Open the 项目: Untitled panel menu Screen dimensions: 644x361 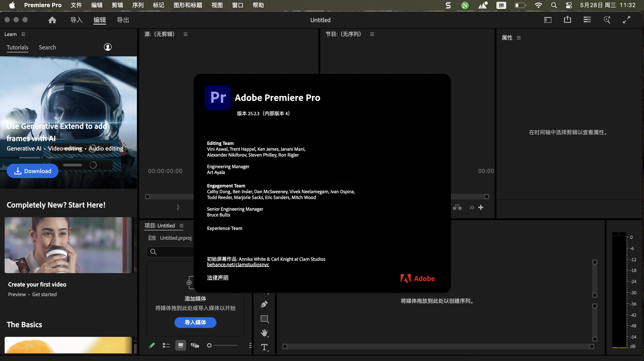[181, 226]
